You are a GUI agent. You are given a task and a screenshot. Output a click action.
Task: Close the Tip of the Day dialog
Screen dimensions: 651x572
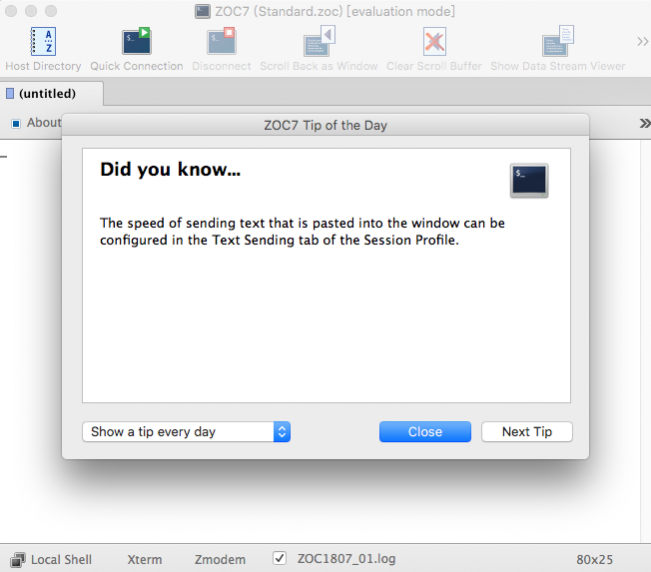425,432
